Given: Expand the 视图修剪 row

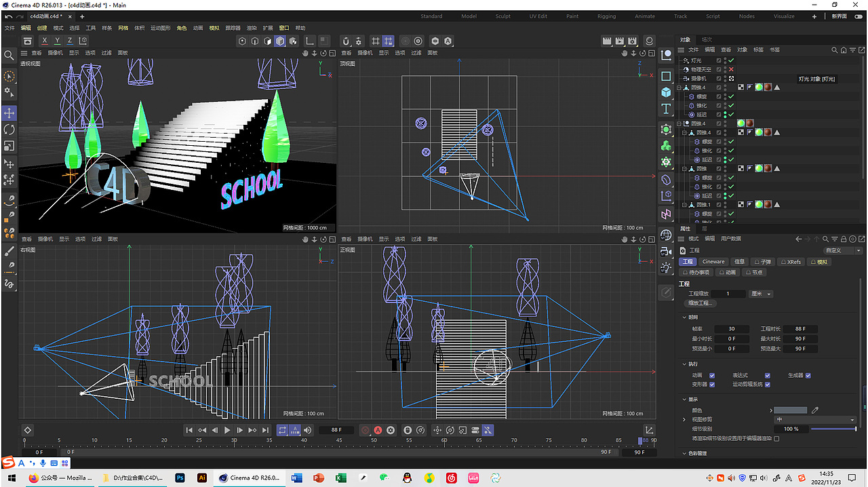Looking at the screenshot, I should coord(685,419).
